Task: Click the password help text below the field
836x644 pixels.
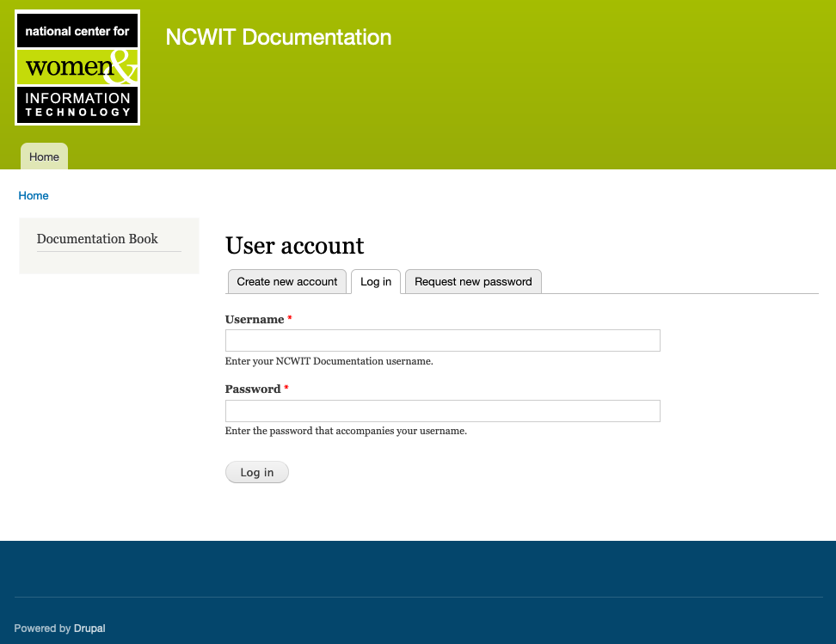Action: coord(346,431)
